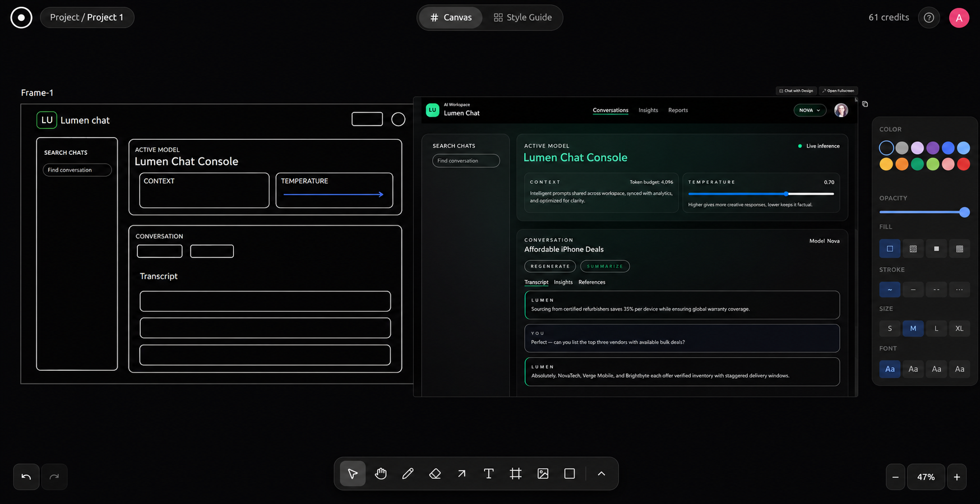Screen dimensions: 980x504
Task: Switch to the Canvas tab
Action: point(451,17)
